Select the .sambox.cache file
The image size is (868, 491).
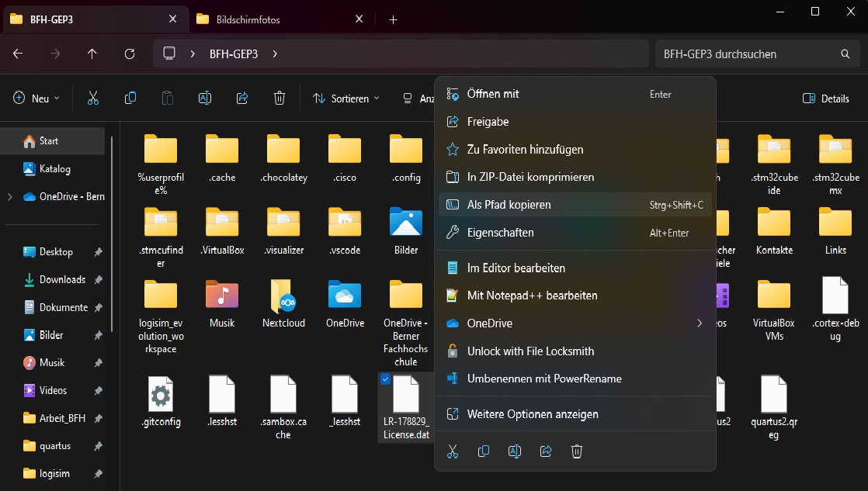tap(283, 408)
